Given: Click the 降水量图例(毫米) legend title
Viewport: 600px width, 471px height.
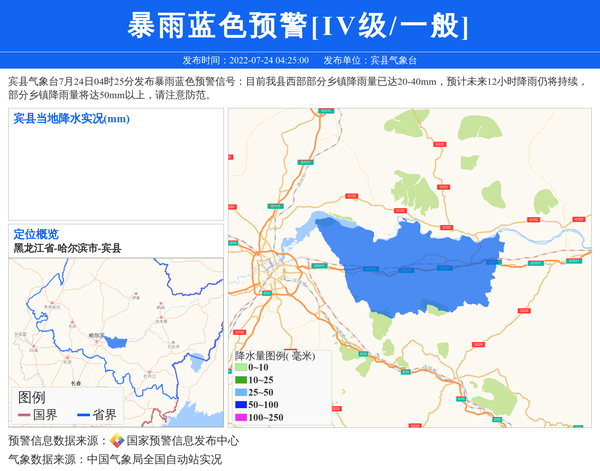Looking at the screenshot, I should point(275,355).
